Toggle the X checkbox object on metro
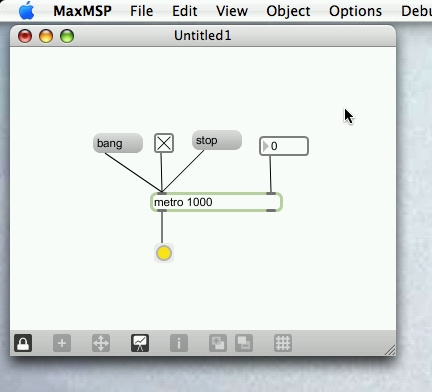The height and width of the screenshot is (392, 432). (x=164, y=143)
